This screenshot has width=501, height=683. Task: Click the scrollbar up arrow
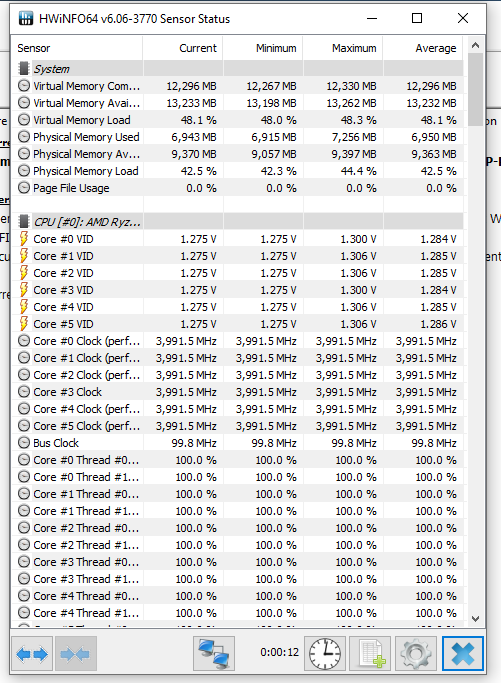coord(475,45)
